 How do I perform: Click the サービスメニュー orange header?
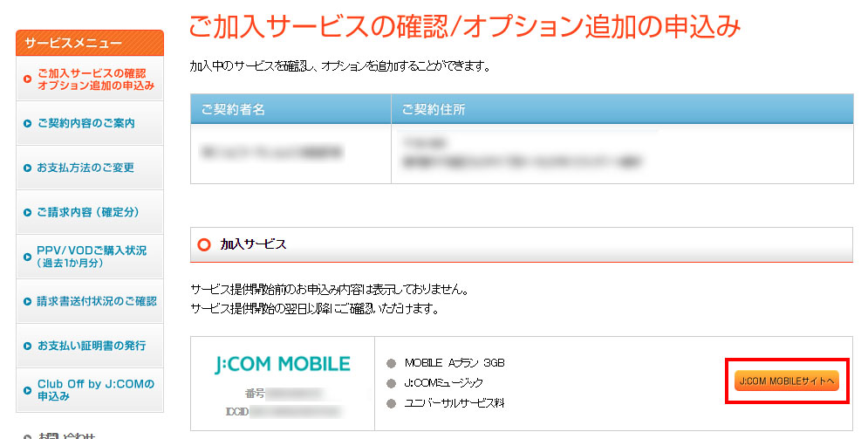pyautogui.click(x=90, y=43)
